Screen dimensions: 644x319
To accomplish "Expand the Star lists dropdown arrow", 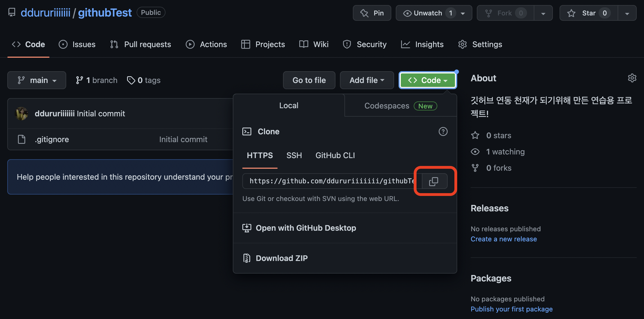I will [627, 13].
